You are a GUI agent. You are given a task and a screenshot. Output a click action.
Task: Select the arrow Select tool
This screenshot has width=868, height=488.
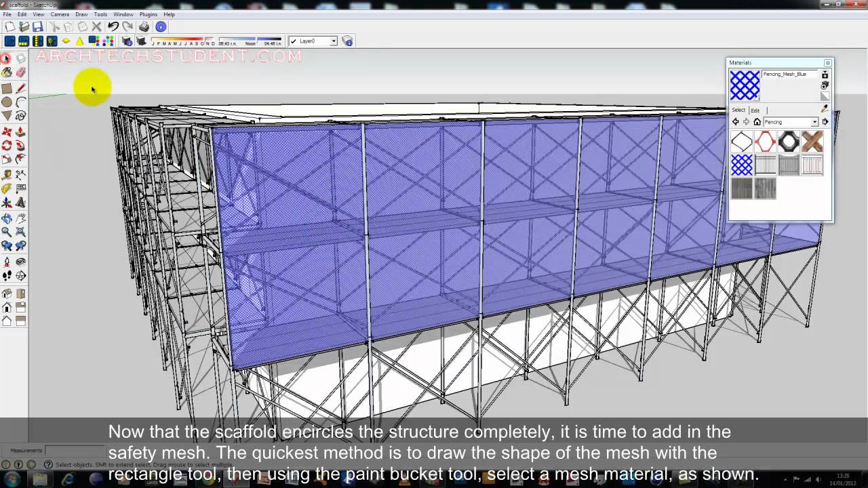(x=6, y=59)
